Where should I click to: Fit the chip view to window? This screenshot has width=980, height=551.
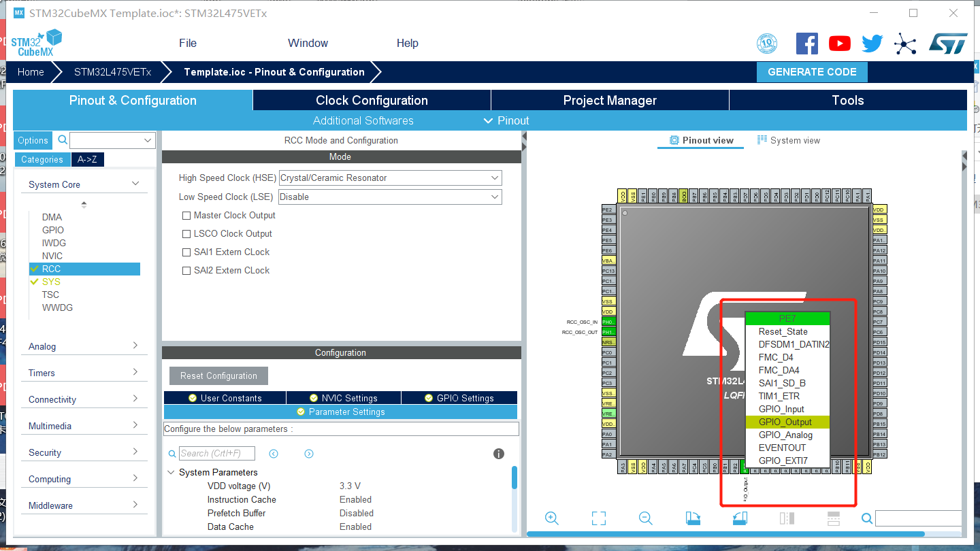point(599,518)
